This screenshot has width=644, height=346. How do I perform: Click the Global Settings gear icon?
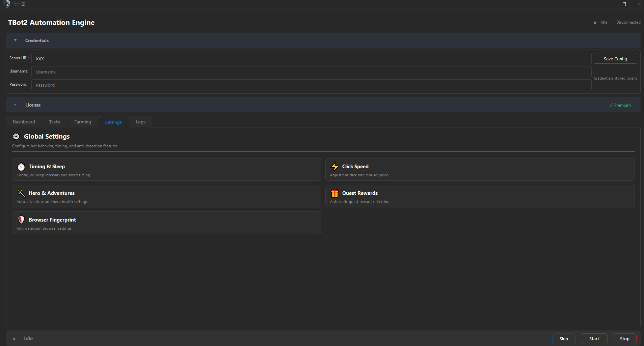point(16,136)
